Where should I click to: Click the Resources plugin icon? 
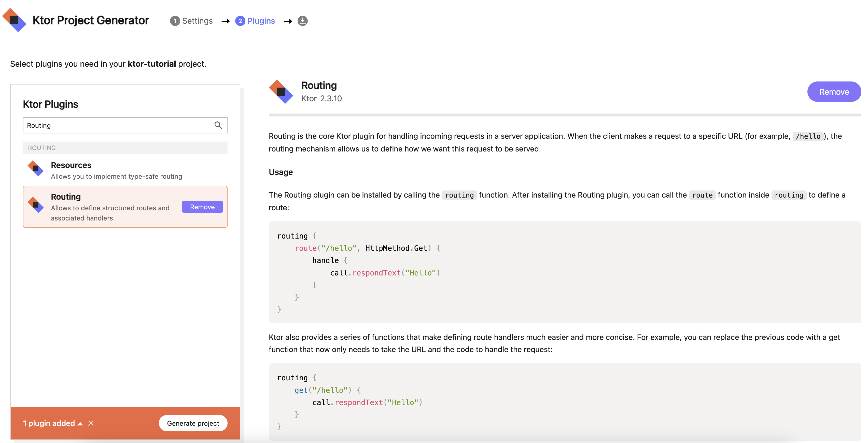[x=35, y=168]
